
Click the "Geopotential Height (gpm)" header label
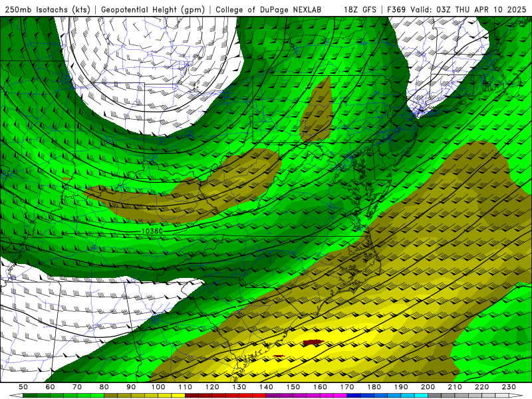153,10
